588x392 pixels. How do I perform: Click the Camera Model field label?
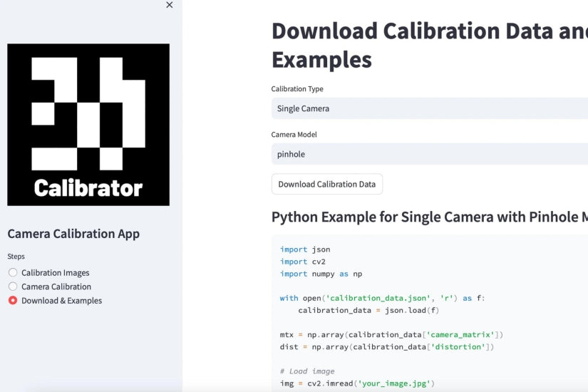[x=294, y=135]
